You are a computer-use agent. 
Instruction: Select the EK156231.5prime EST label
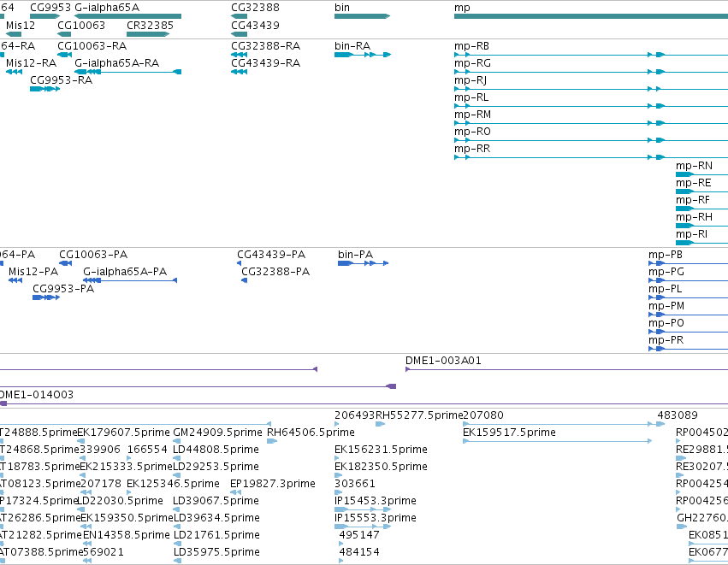381,450
